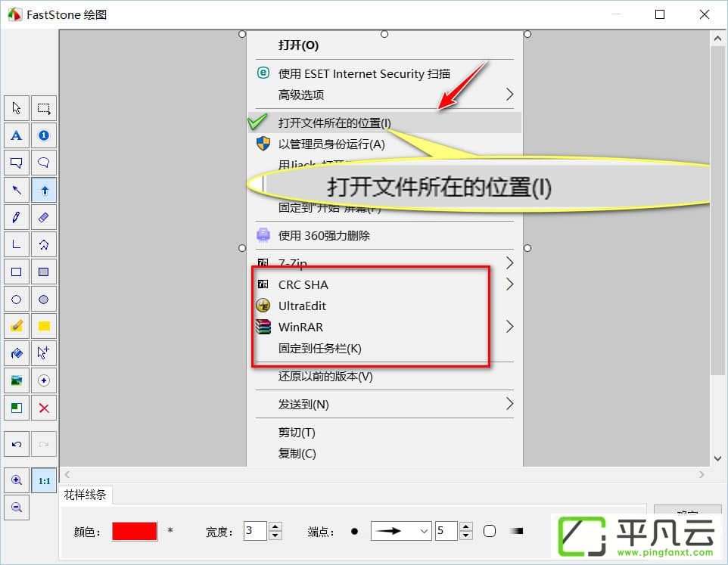Open the 花样线条 tab
This screenshot has width=728, height=565.
tap(85, 495)
